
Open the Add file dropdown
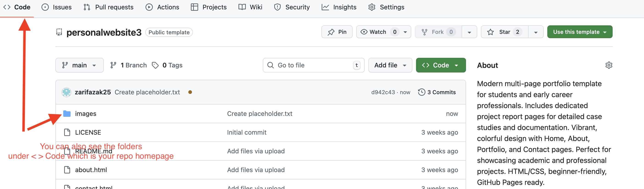[390, 65]
